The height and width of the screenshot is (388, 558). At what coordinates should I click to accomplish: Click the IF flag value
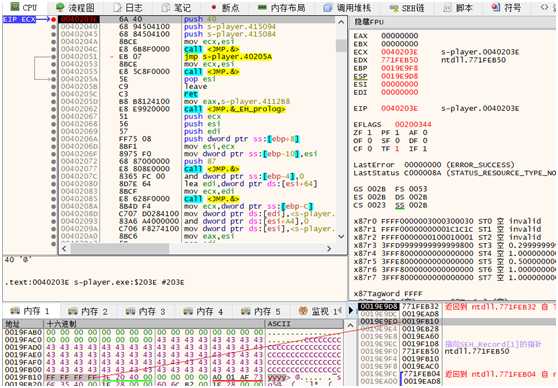click(425, 148)
